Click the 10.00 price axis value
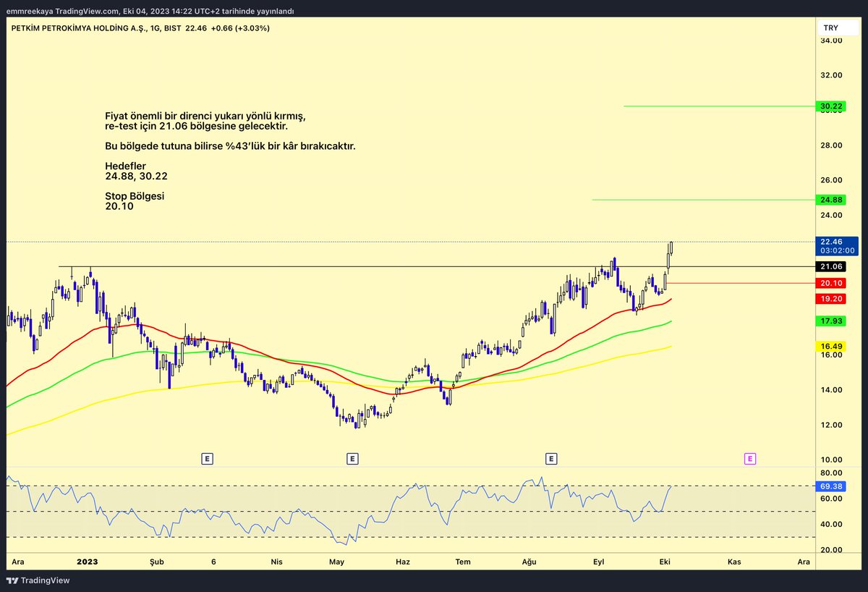868x592 pixels. (831, 460)
